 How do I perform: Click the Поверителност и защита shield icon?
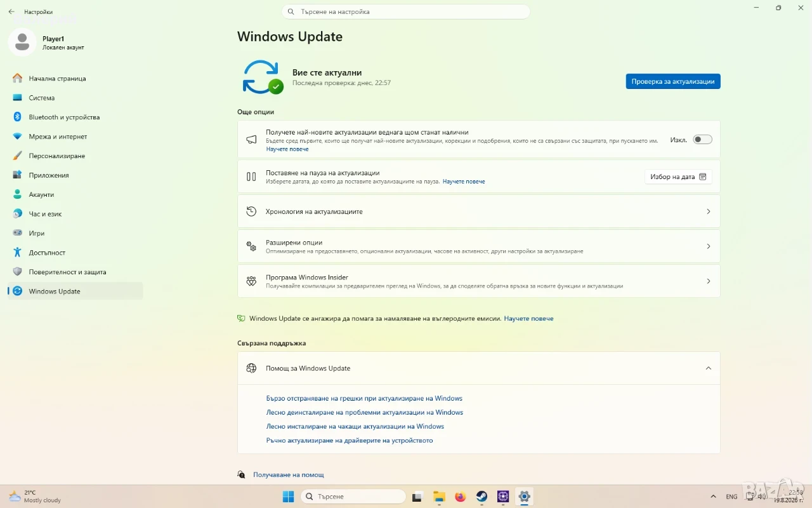(17, 272)
